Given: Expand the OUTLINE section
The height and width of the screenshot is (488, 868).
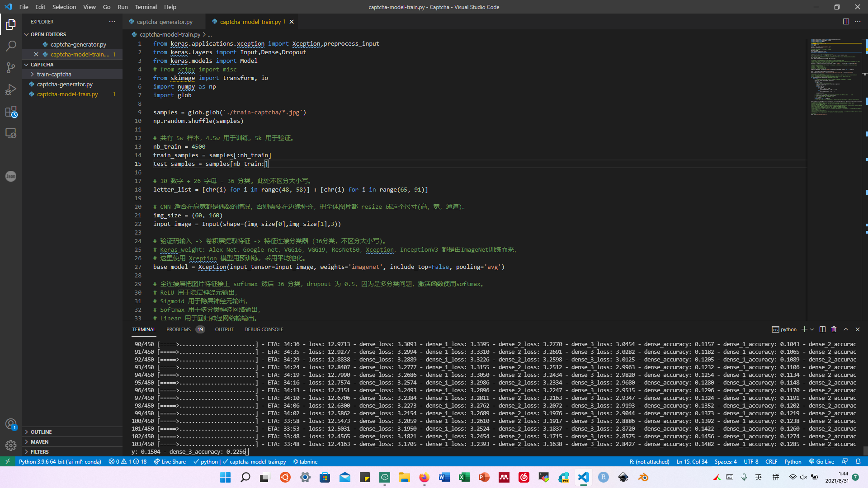Looking at the screenshot, I should click(72, 432).
